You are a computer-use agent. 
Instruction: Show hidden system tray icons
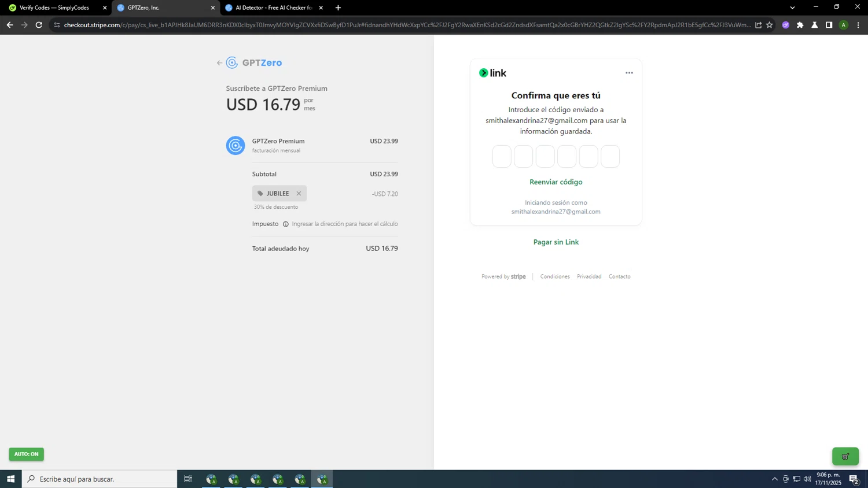(775, 479)
